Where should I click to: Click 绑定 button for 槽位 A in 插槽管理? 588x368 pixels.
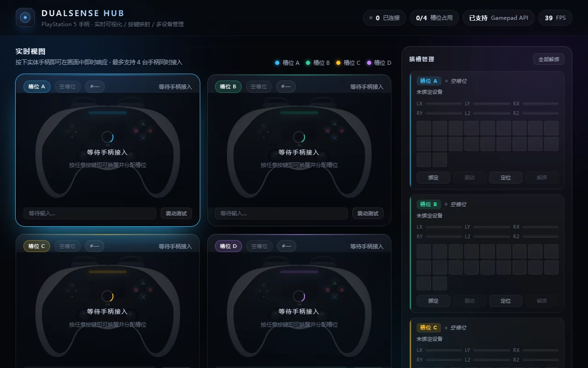[x=433, y=178]
